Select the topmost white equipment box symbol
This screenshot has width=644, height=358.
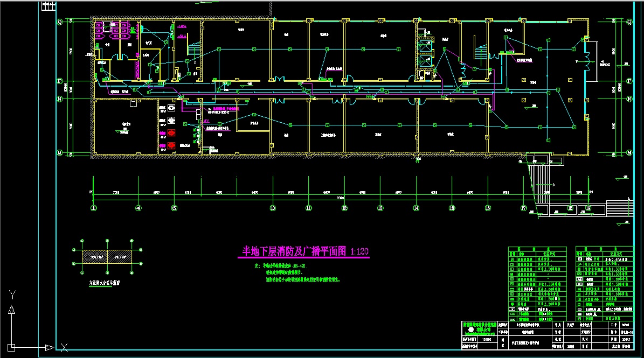(x=171, y=108)
